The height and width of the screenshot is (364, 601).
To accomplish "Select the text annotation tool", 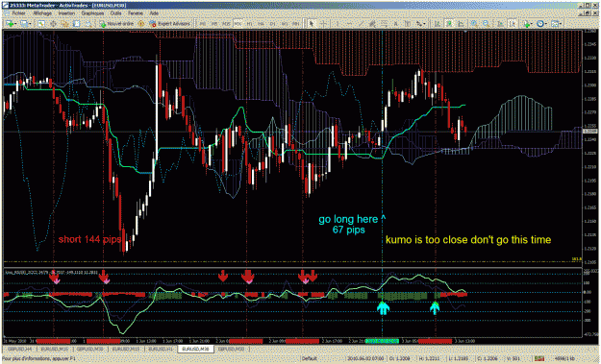I will click(395, 24).
